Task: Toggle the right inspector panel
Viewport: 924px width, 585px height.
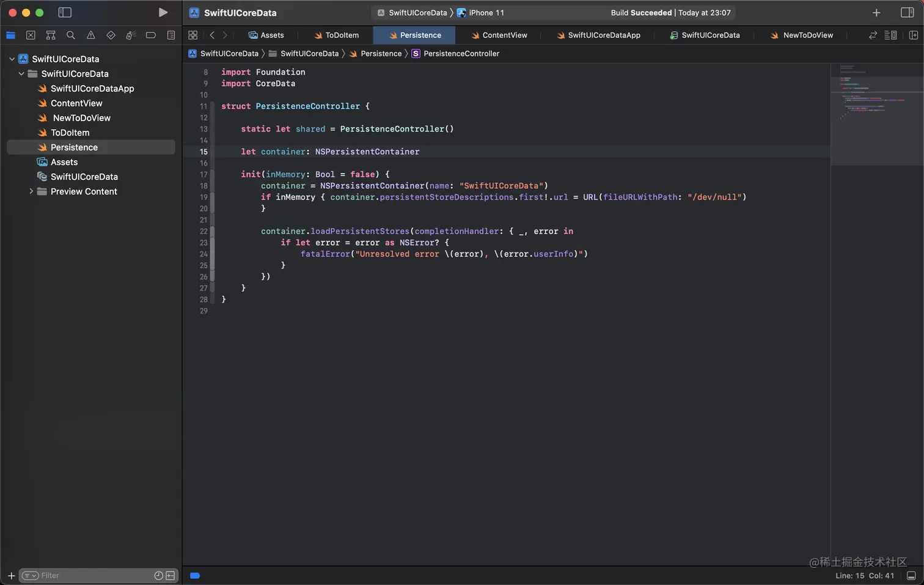Action: point(907,13)
